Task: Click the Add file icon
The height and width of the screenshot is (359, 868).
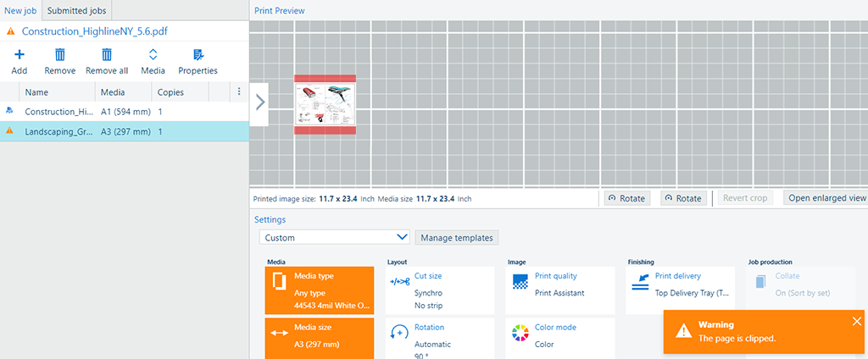Action: 19,56
